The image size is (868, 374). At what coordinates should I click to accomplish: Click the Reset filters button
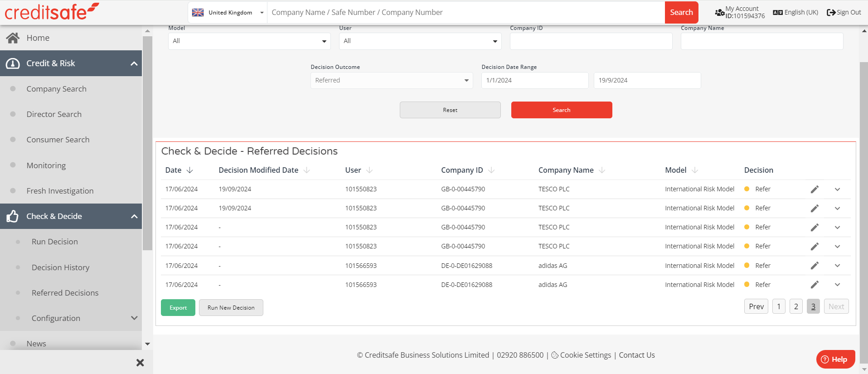[x=450, y=110]
